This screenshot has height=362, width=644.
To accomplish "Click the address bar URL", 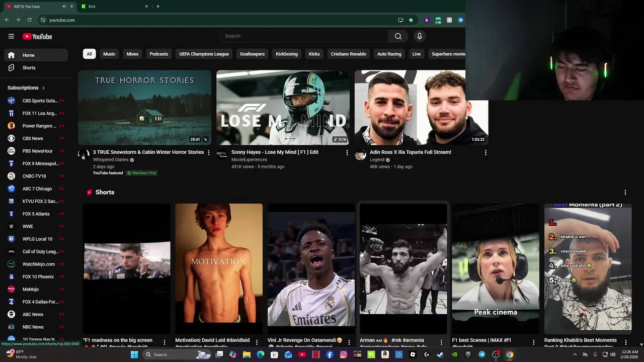I will point(62,20).
